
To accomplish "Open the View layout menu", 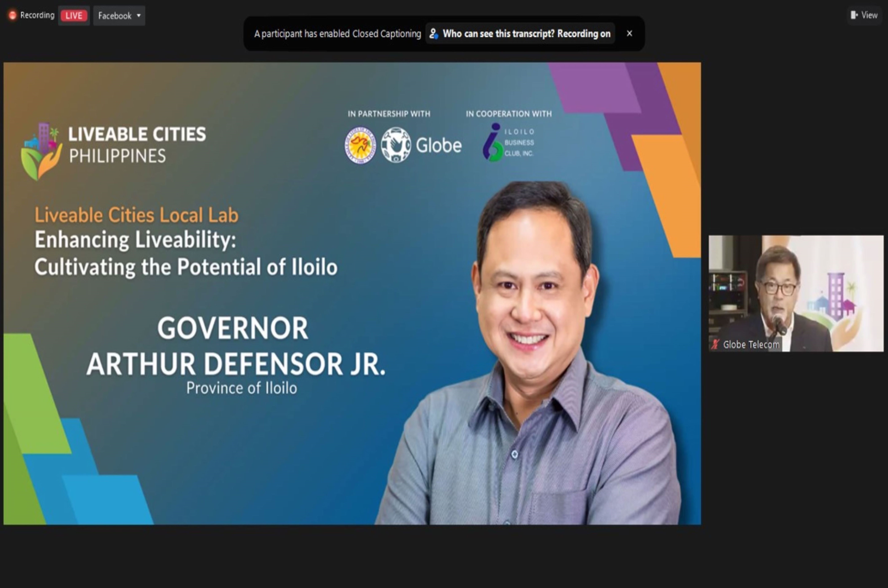I will [x=864, y=15].
